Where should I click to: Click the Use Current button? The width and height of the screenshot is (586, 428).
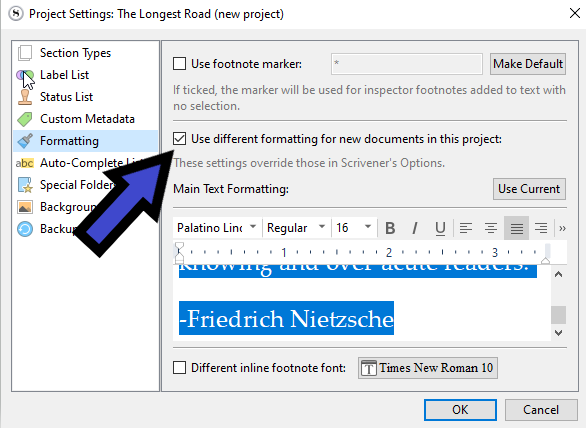coord(529,189)
